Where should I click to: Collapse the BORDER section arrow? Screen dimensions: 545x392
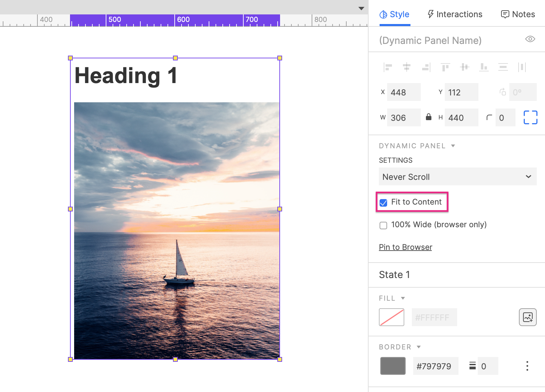(x=419, y=347)
